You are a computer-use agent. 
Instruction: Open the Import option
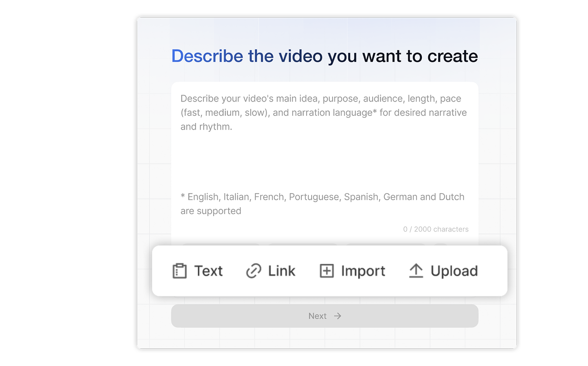coord(363,270)
